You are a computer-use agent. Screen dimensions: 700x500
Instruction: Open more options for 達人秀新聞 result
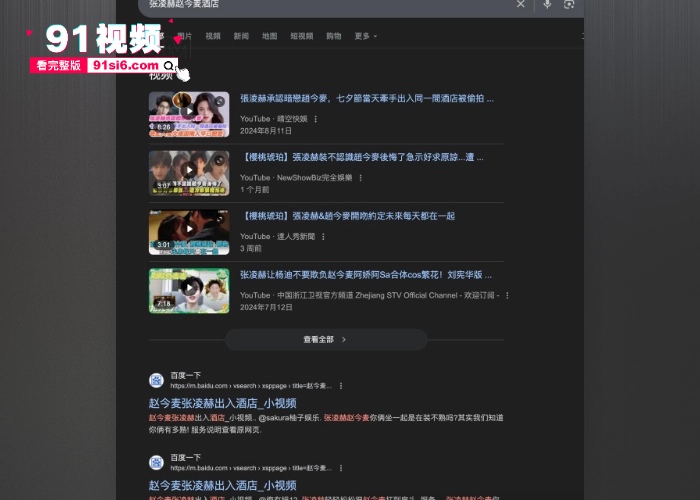click(323, 237)
